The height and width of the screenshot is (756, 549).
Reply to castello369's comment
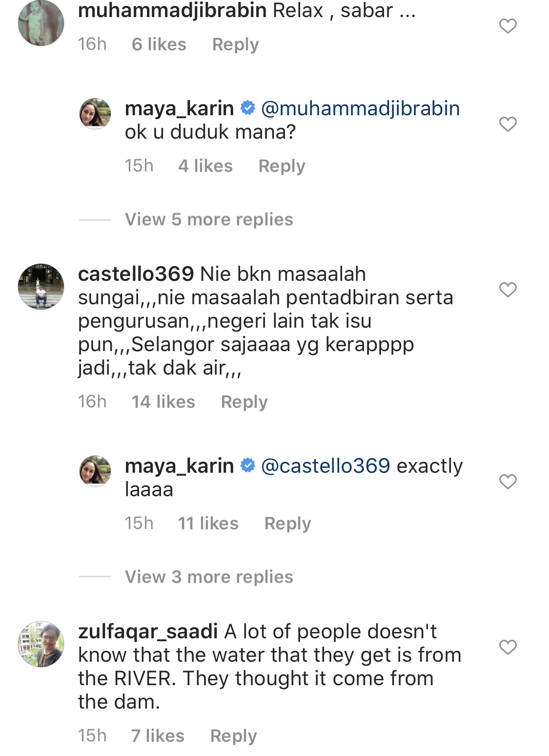[244, 402]
